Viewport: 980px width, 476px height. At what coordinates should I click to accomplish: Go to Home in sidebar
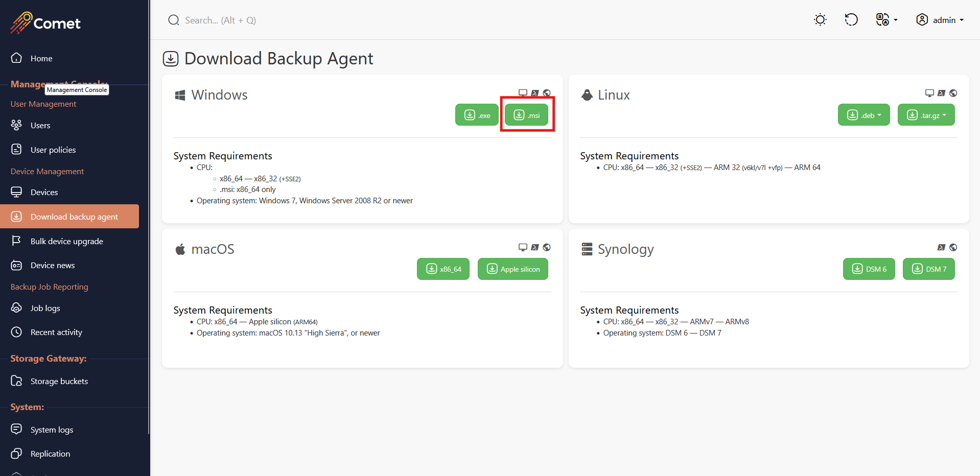[x=41, y=58]
